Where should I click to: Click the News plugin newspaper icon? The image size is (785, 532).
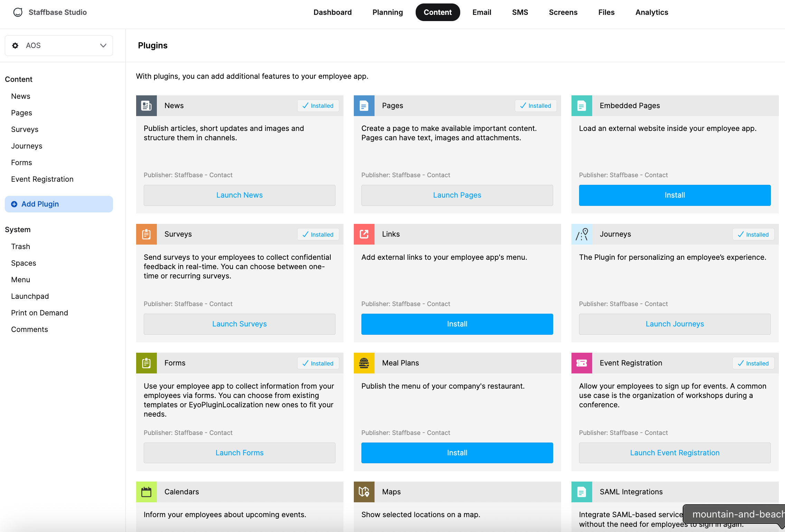tap(146, 106)
